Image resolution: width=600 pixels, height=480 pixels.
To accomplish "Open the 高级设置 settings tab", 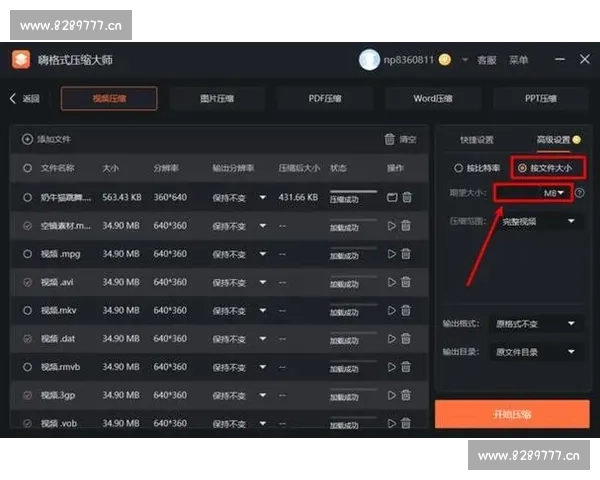I will [553, 140].
